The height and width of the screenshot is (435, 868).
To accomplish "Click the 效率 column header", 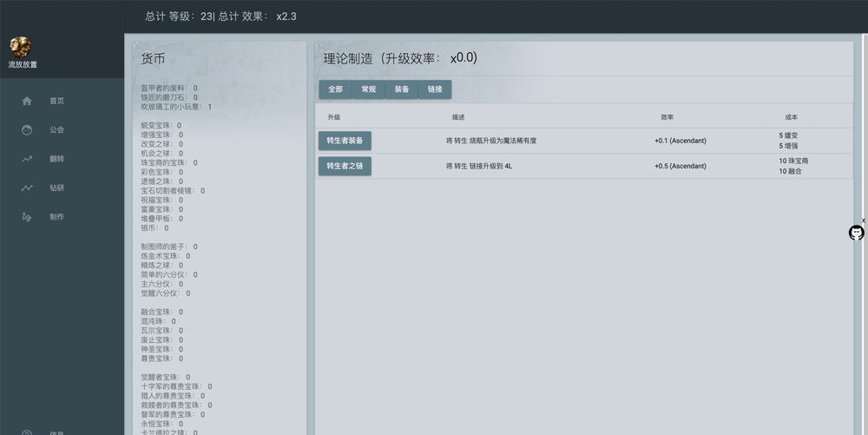I will click(x=667, y=117).
